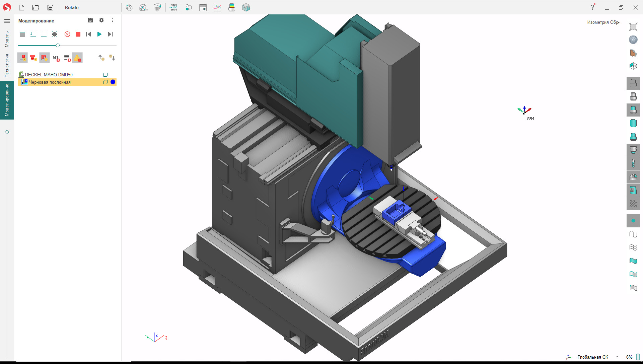Switch to the Технология tab

7,65
